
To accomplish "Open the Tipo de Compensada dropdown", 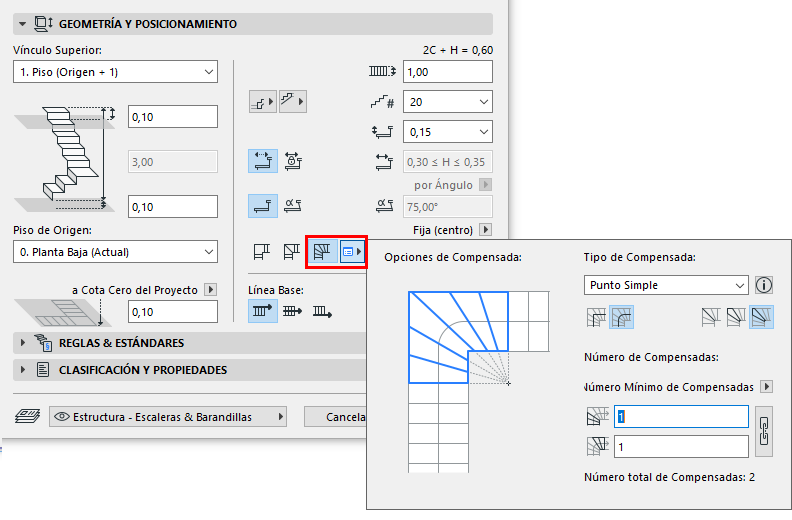I will (666, 285).
